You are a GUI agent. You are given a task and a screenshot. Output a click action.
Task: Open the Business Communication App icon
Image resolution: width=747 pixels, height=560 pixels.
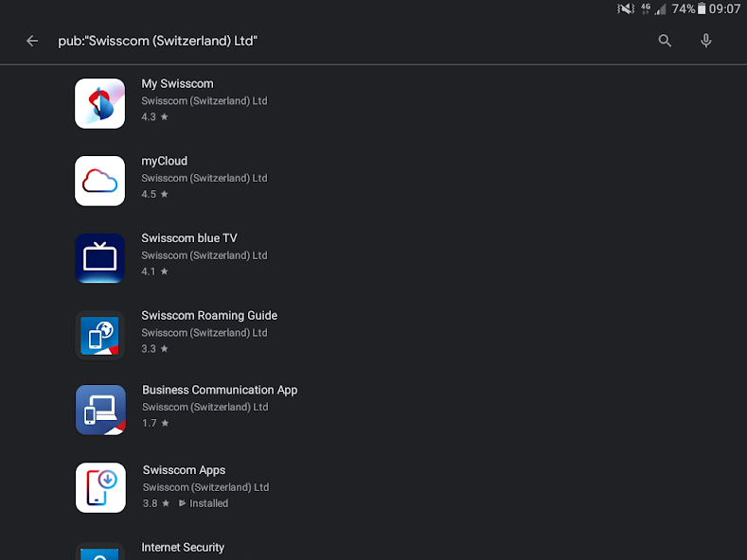click(100, 410)
